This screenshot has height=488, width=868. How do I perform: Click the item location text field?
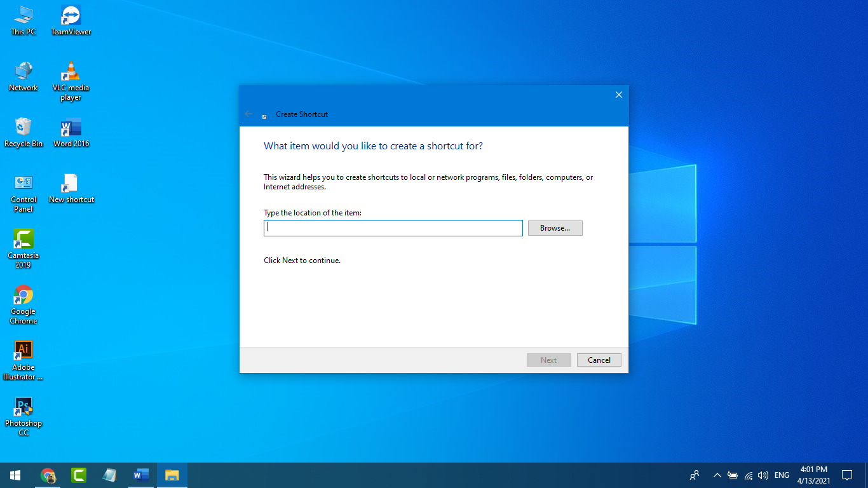pyautogui.click(x=393, y=228)
